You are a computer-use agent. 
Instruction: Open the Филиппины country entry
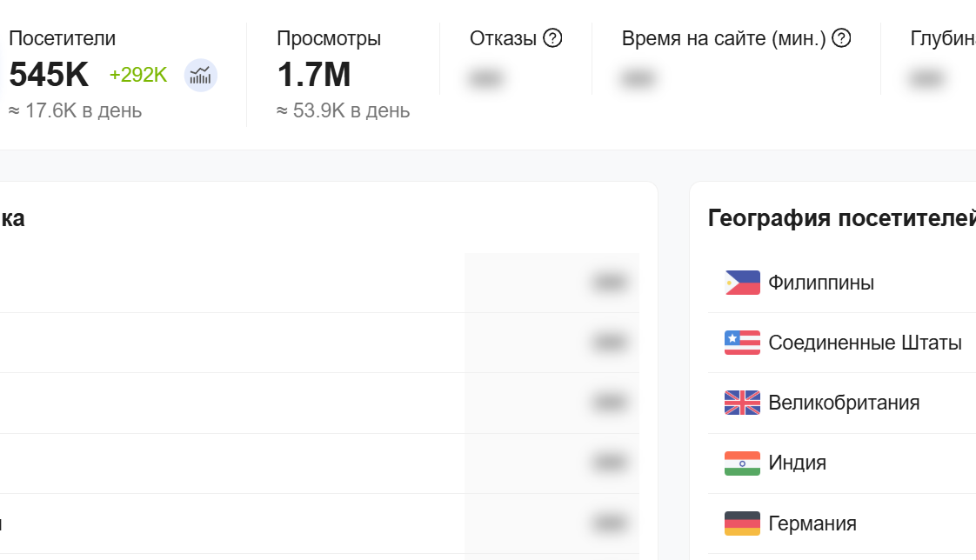[x=821, y=283]
